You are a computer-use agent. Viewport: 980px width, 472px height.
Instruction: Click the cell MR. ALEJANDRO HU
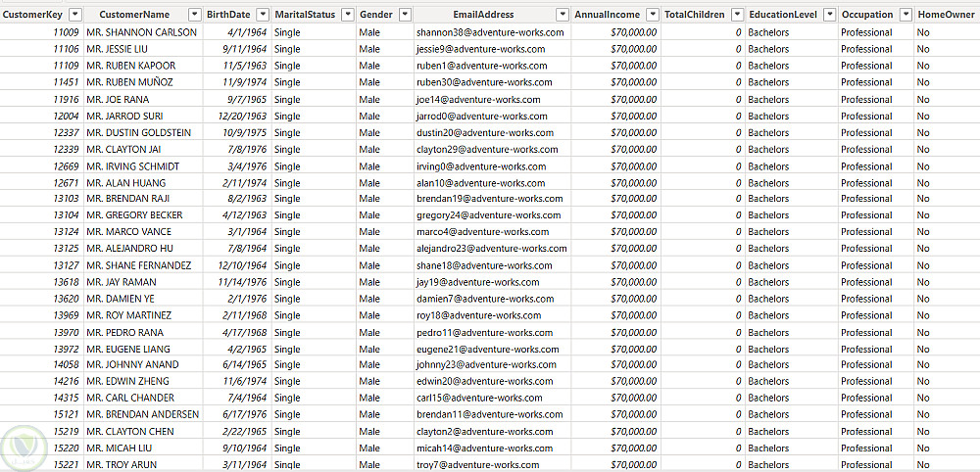(x=144, y=248)
